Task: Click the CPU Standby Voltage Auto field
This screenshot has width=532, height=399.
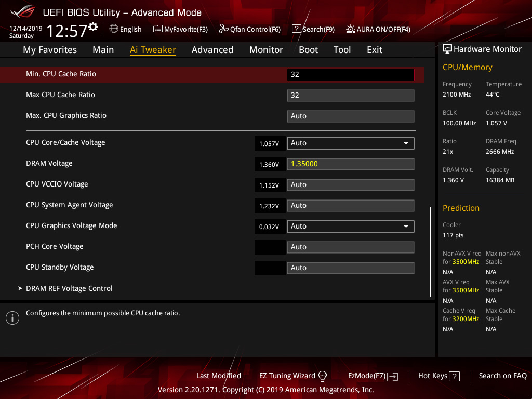Action: tap(351, 268)
